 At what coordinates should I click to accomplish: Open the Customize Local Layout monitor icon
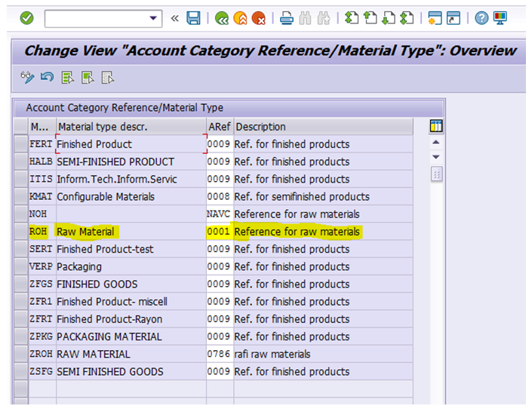point(500,18)
